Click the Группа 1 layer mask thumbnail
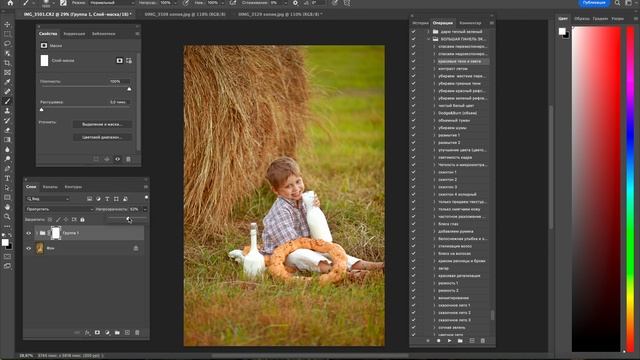Screen dimensions: 640x360 coord(56,233)
